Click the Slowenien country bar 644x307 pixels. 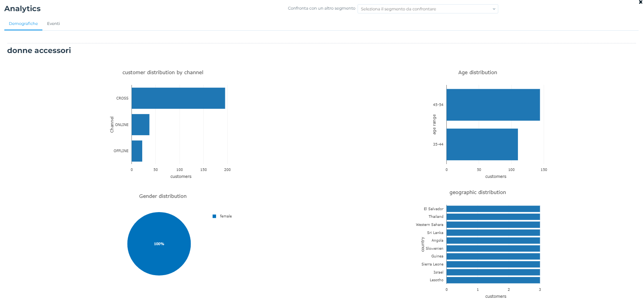pyautogui.click(x=493, y=249)
